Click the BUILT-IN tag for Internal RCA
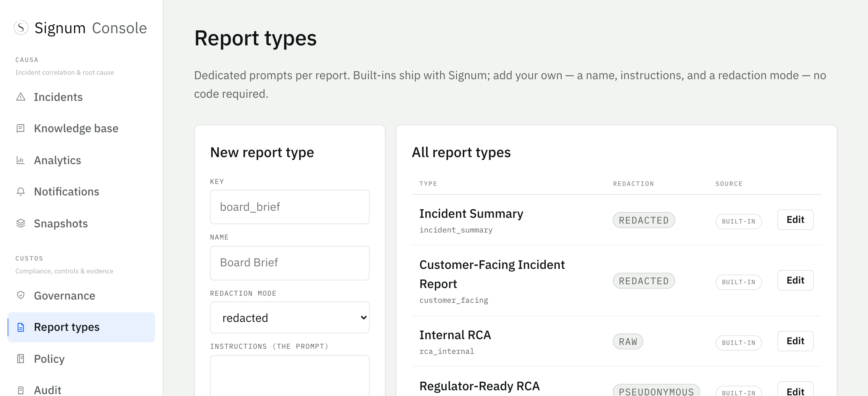Image resolution: width=868 pixels, height=396 pixels. pos(739,343)
